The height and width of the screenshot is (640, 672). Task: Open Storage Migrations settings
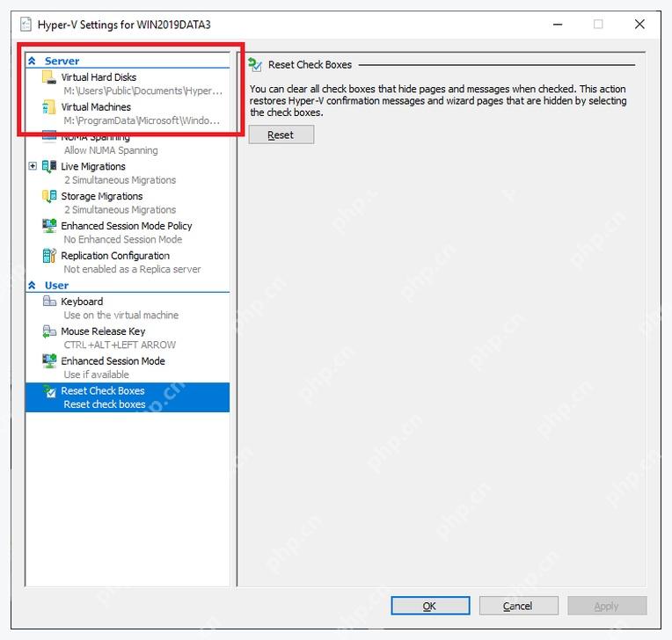tap(101, 196)
